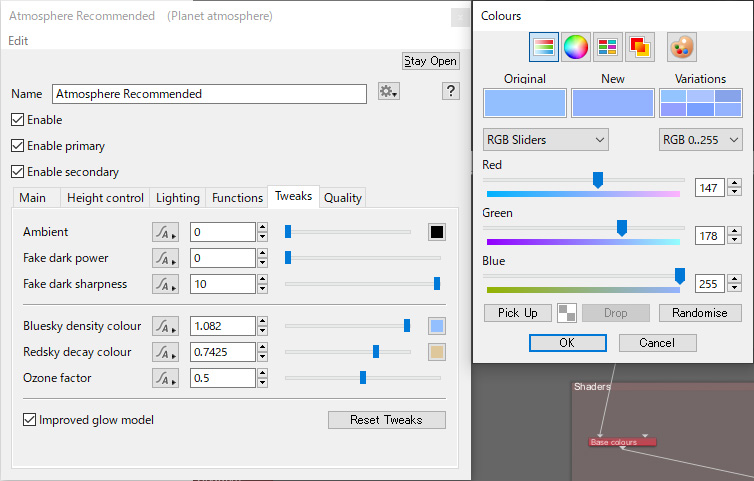Click the Fake dark sharpness slider handle
The width and height of the screenshot is (754, 481).
click(x=437, y=283)
